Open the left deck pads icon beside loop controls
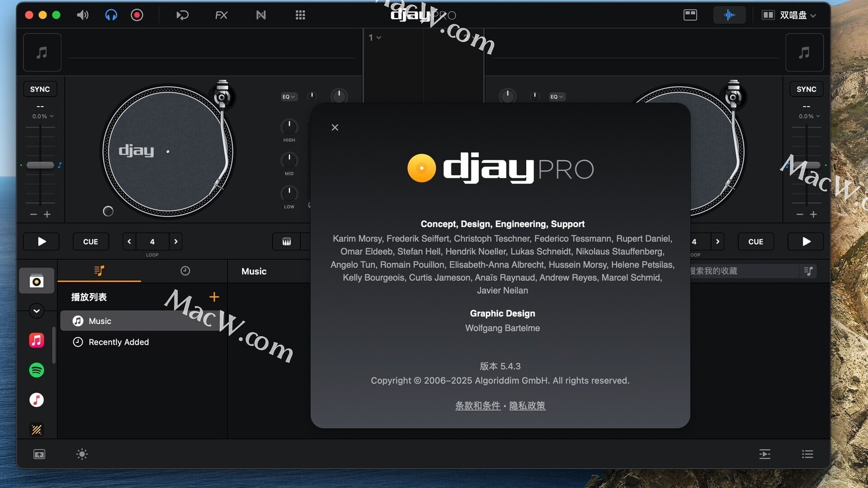Viewport: 868px width, 488px height. click(287, 242)
